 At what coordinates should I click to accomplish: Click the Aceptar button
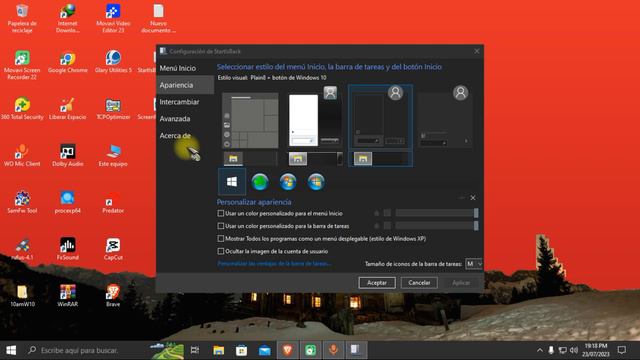coord(377,282)
